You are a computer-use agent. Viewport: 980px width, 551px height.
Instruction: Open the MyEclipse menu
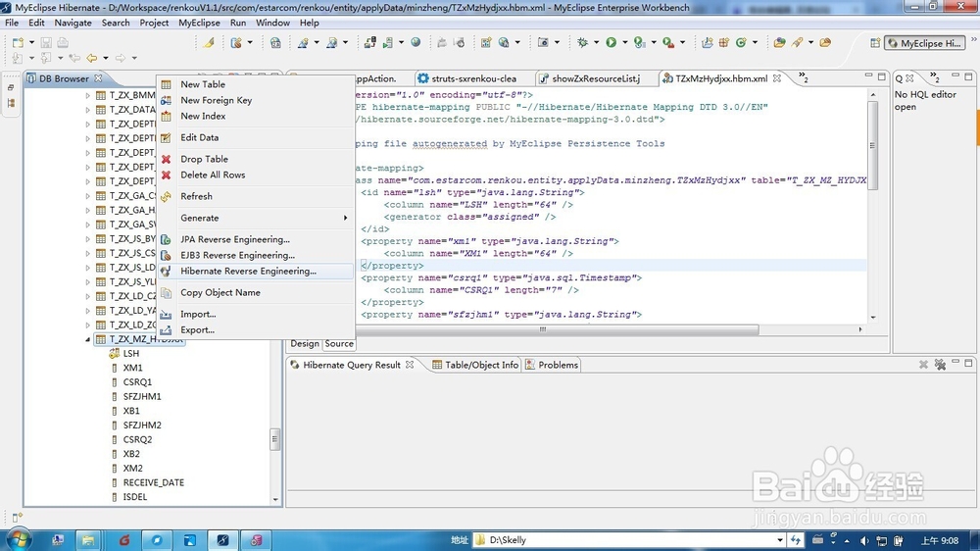click(199, 23)
